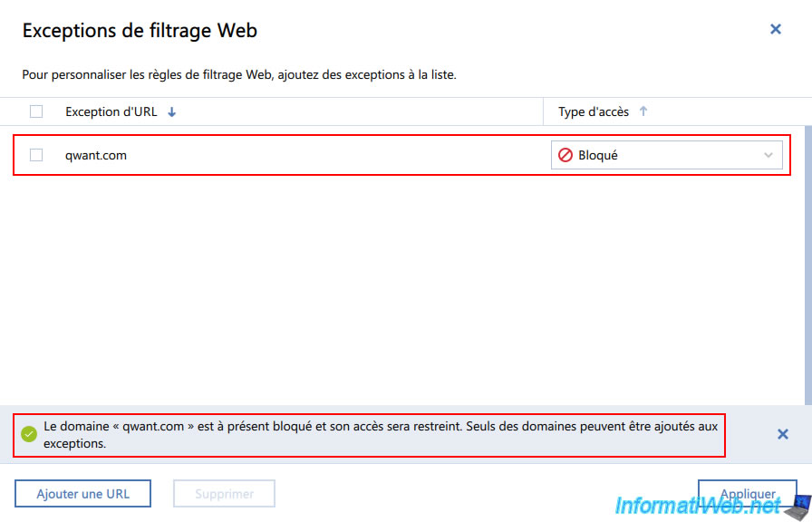The image size is (812, 522).
Task: Click the Supprimer button
Action: pos(223,494)
